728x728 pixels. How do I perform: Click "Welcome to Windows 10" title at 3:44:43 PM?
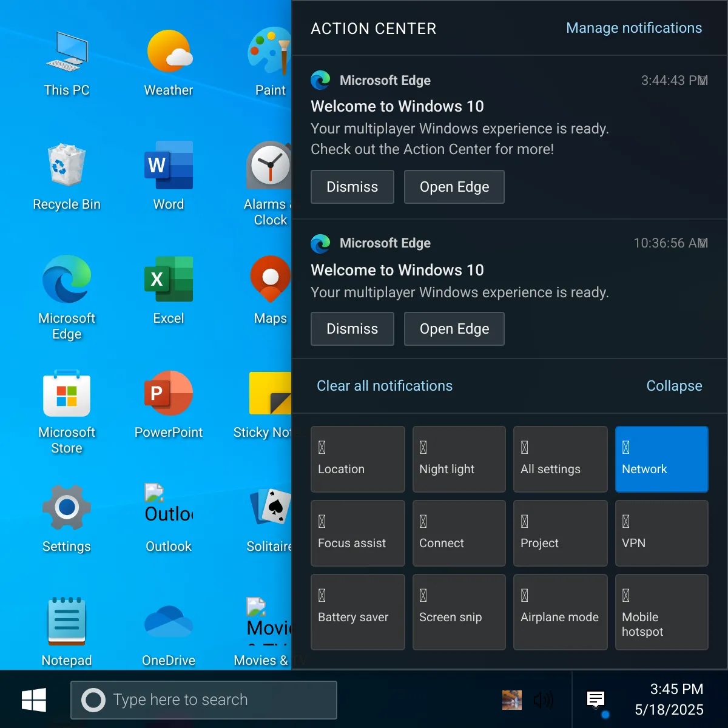tap(397, 106)
